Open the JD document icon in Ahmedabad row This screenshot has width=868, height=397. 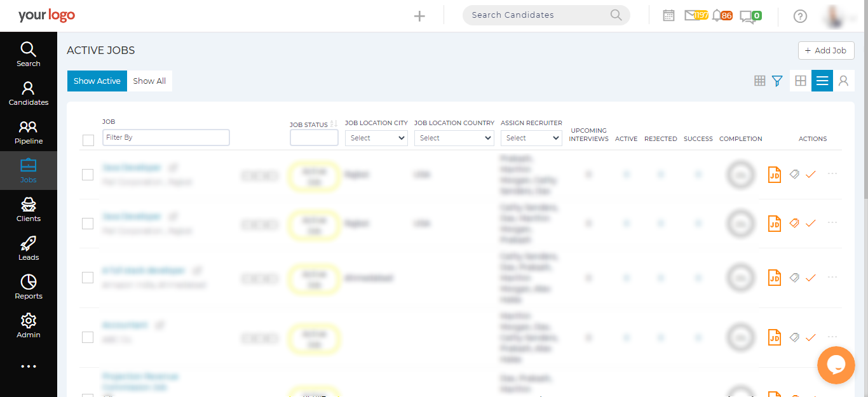click(x=774, y=278)
